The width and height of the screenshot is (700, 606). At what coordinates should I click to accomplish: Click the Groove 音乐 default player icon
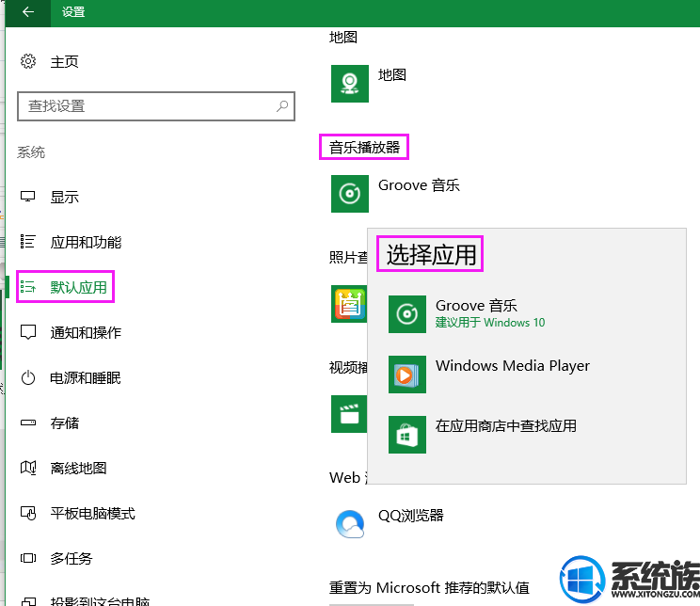(x=350, y=193)
